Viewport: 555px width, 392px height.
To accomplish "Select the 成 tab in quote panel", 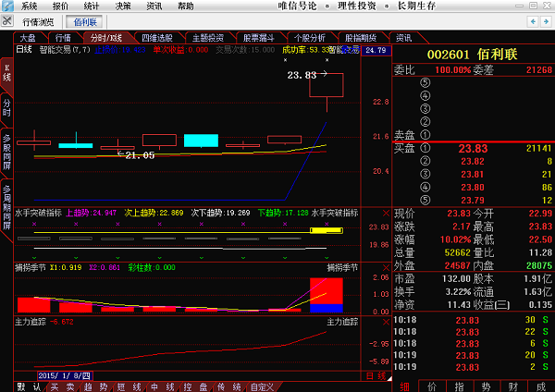I will tap(541, 386).
